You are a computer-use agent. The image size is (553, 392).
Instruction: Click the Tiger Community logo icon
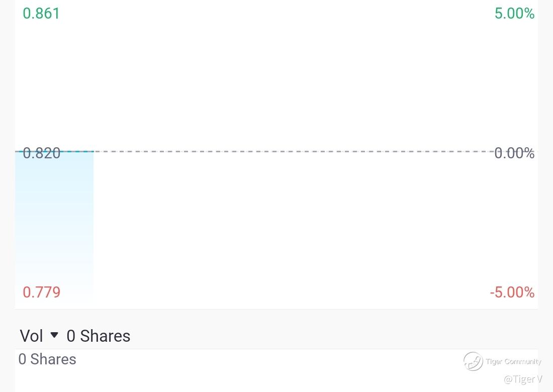pyautogui.click(x=473, y=361)
